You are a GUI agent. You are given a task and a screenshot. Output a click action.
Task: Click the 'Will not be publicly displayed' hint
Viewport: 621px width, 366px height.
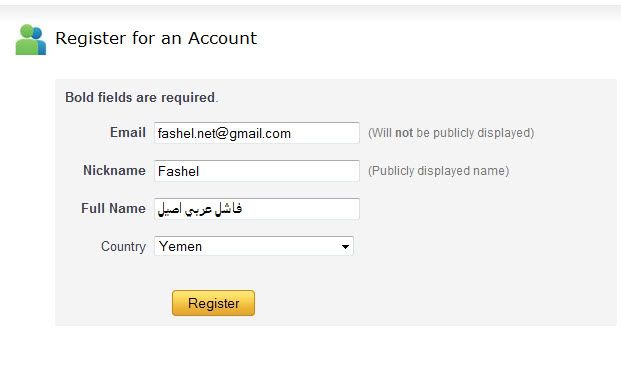451,133
